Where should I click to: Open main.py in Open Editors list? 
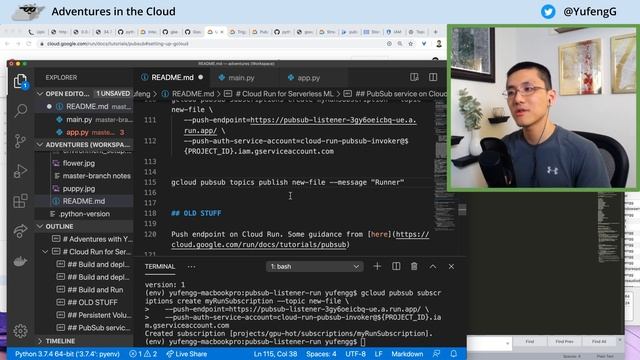point(85,120)
